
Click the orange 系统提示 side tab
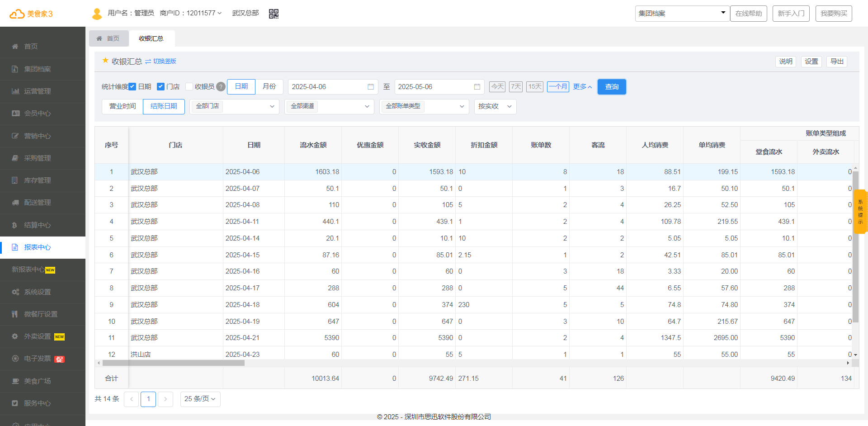coord(860,212)
